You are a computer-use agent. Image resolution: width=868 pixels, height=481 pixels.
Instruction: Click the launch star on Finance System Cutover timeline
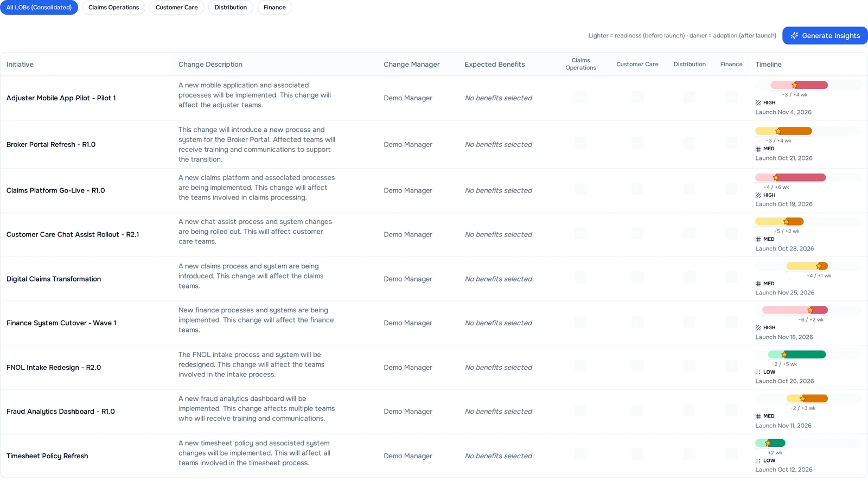[x=810, y=310]
